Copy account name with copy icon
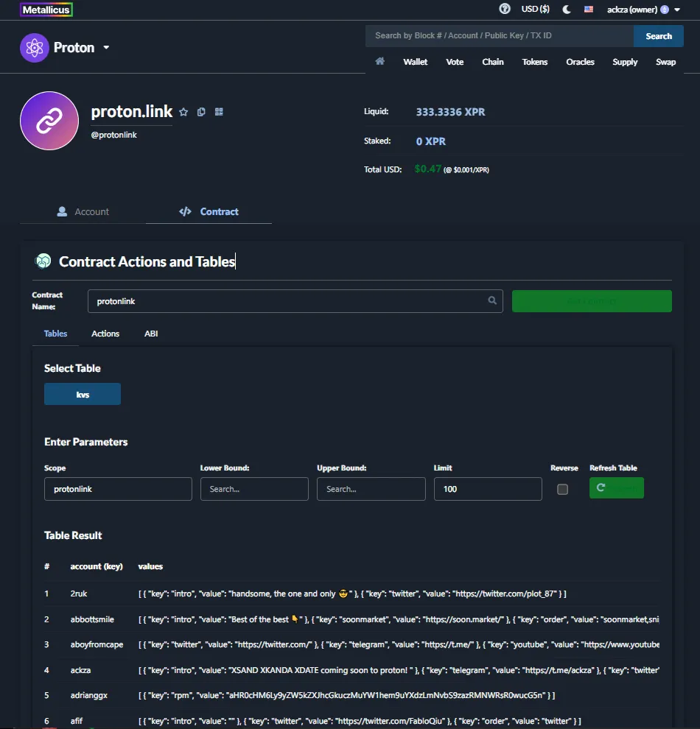700x729 pixels. coord(201,112)
